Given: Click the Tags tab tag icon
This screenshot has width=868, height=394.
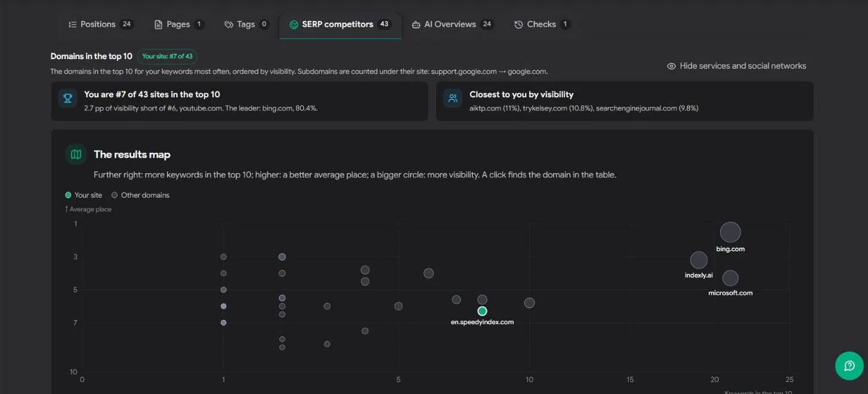Looking at the screenshot, I should pyautogui.click(x=228, y=24).
